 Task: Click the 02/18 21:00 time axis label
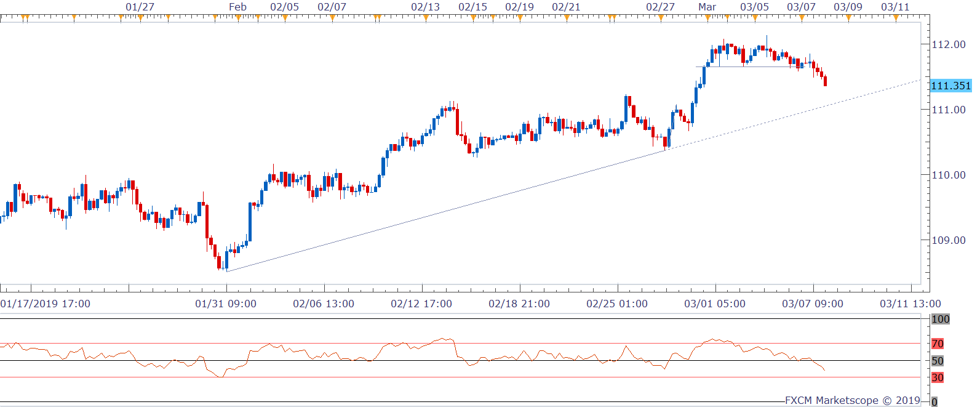coord(519,304)
